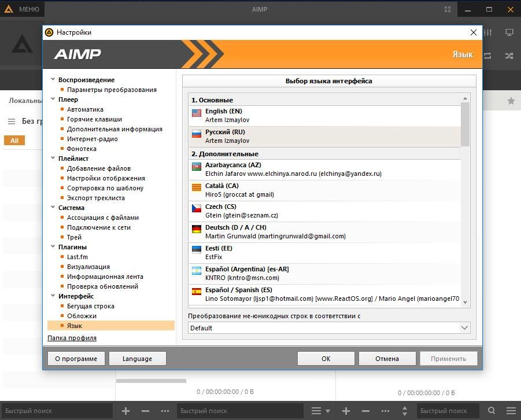Open the Визуализация plugin page
Image resolution: width=521 pixels, height=420 pixels.
coord(88,267)
